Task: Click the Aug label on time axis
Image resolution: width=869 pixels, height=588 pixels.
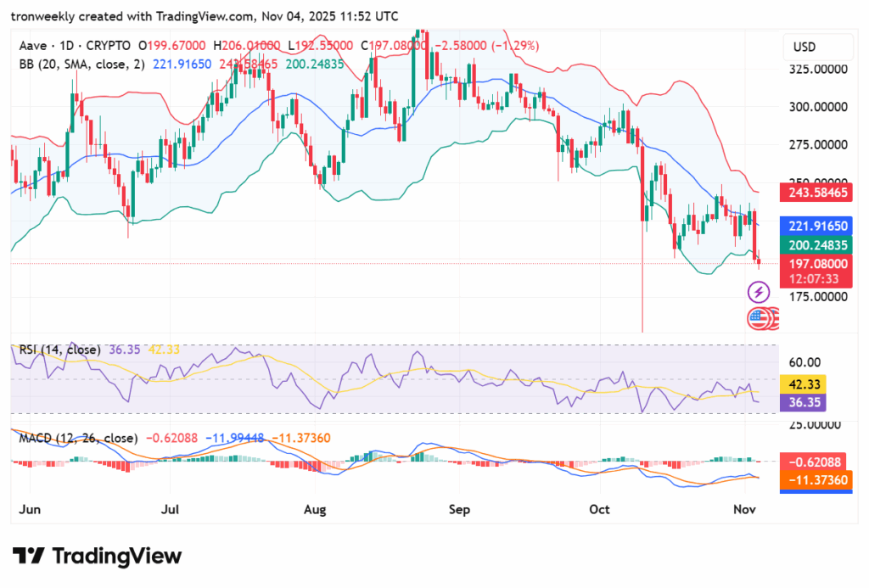Action: point(315,510)
